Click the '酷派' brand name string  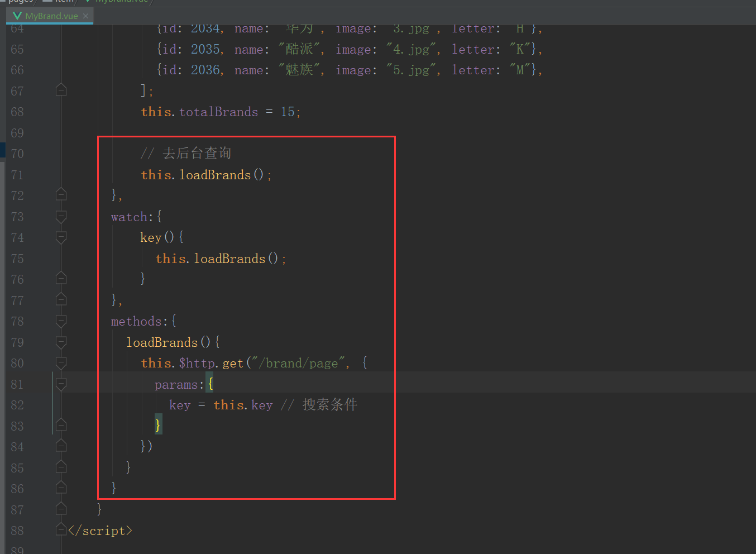click(299, 49)
